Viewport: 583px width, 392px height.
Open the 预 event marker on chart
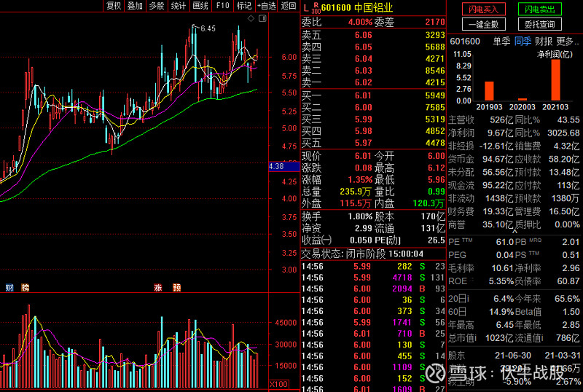(176, 287)
